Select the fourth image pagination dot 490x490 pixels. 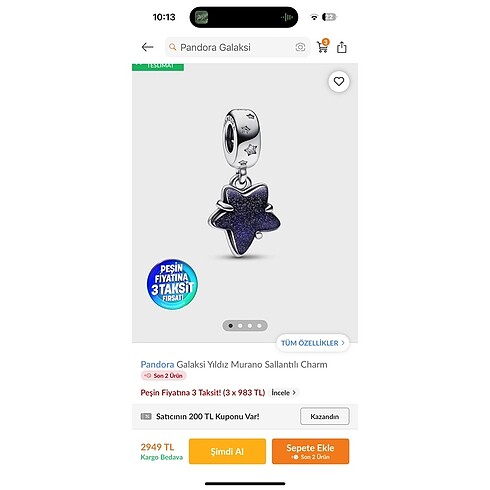(x=259, y=326)
